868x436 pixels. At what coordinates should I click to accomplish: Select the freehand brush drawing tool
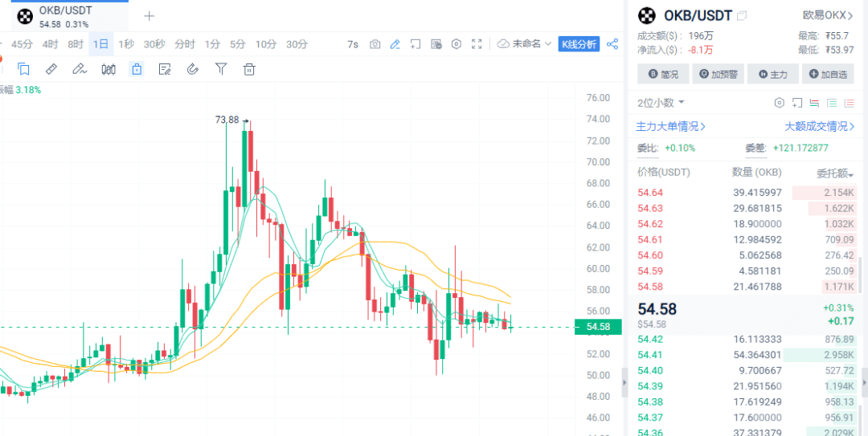(x=80, y=69)
